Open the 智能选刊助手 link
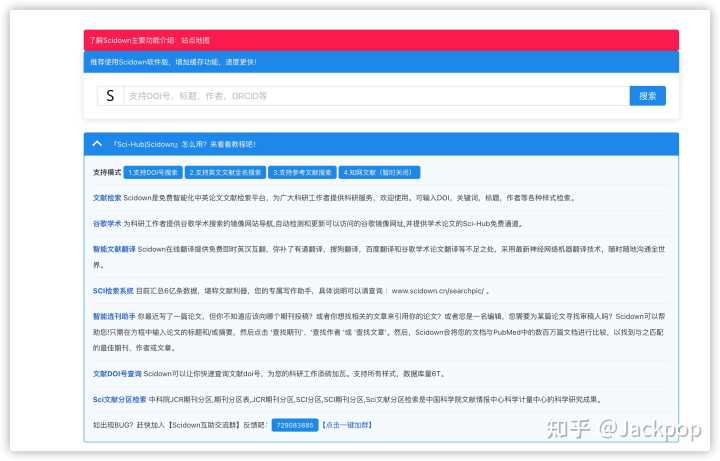This screenshot has height=461, width=720. 113,316
